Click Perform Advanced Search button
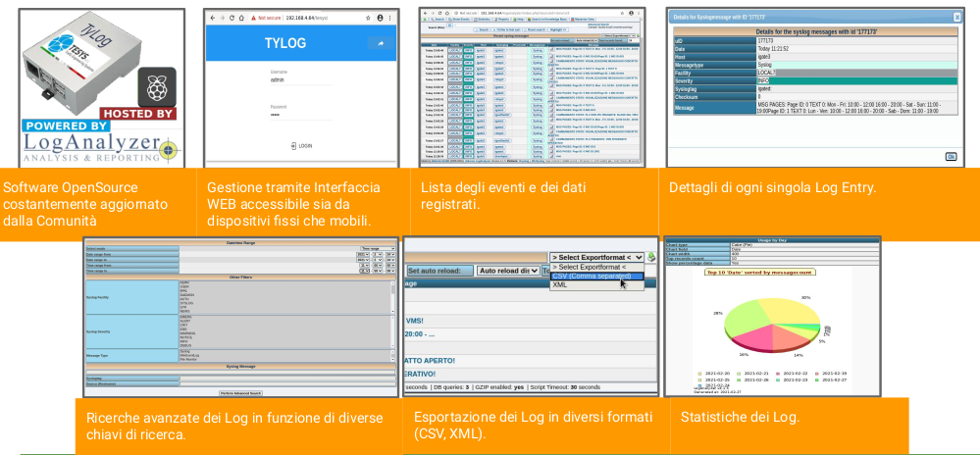This screenshot has height=455, width=980. pyautogui.click(x=240, y=393)
